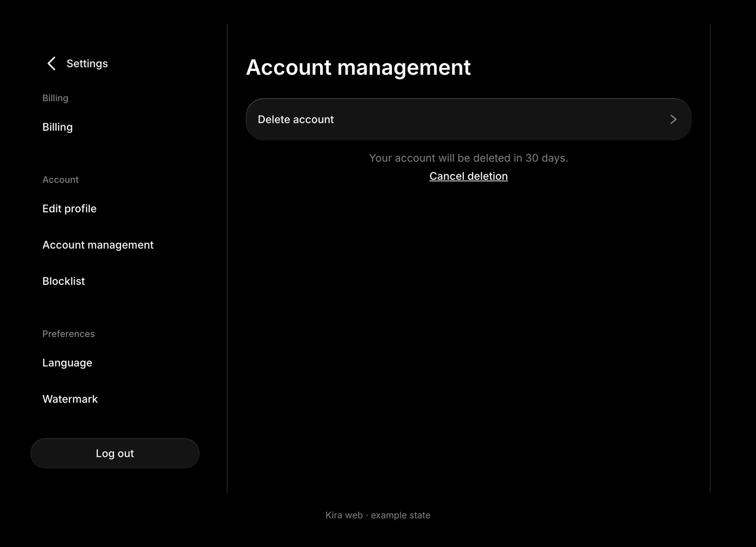756x547 pixels.
Task: Click the Preferences section label
Action: click(68, 334)
